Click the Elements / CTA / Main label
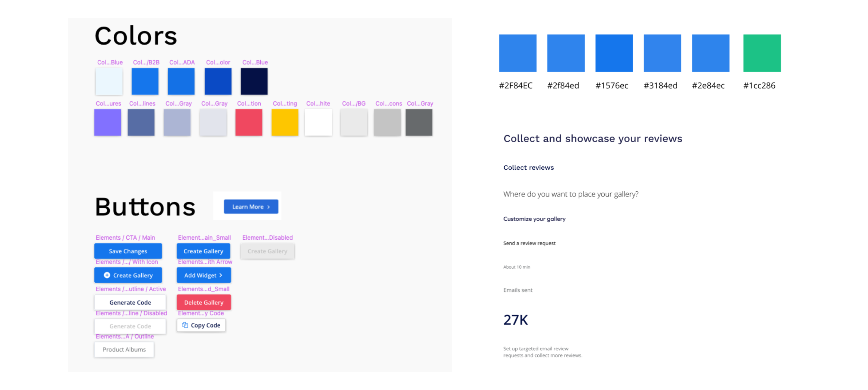The height and width of the screenshot is (390, 868). click(125, 237)
